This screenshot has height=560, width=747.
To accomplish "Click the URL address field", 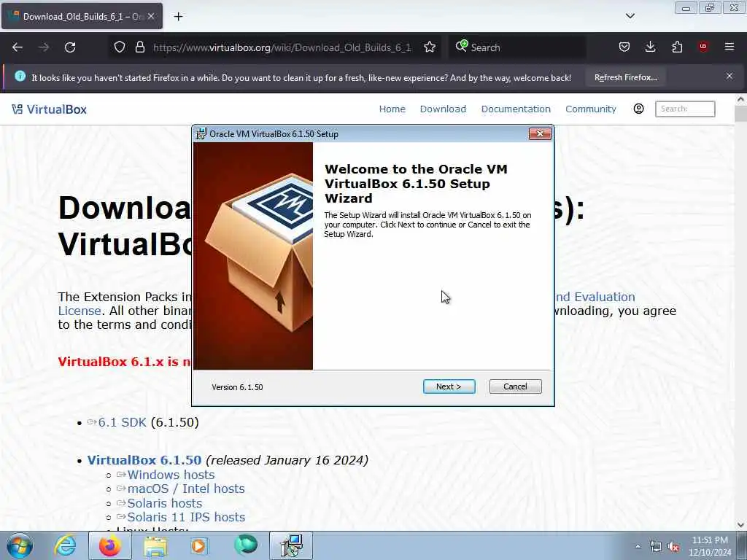I will point(282,47).
